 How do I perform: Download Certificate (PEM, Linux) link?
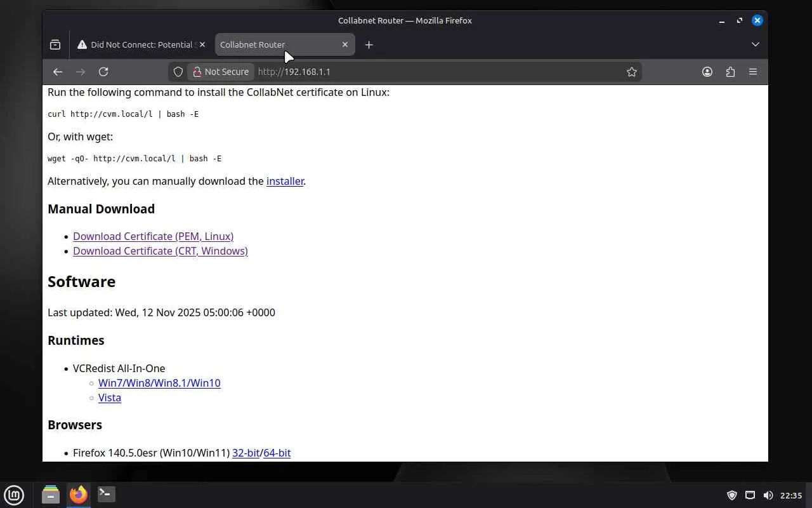click(x=153, y=236)
